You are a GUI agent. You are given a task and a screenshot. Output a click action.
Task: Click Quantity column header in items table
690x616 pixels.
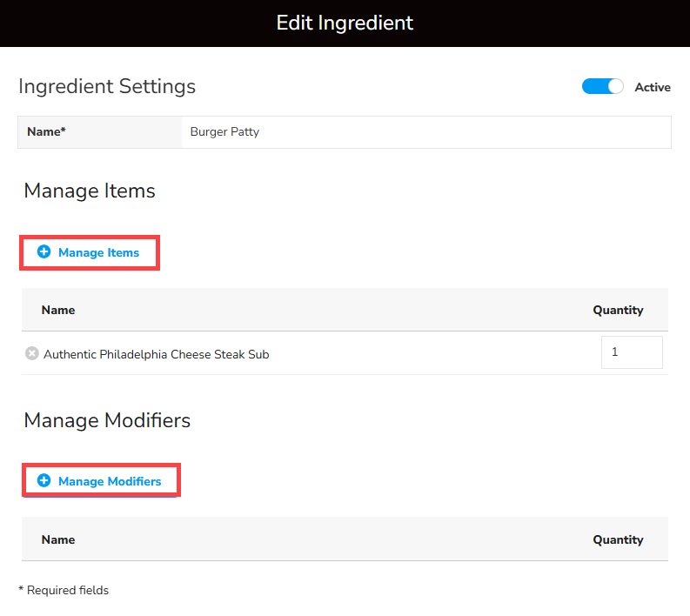click(618, 310)
